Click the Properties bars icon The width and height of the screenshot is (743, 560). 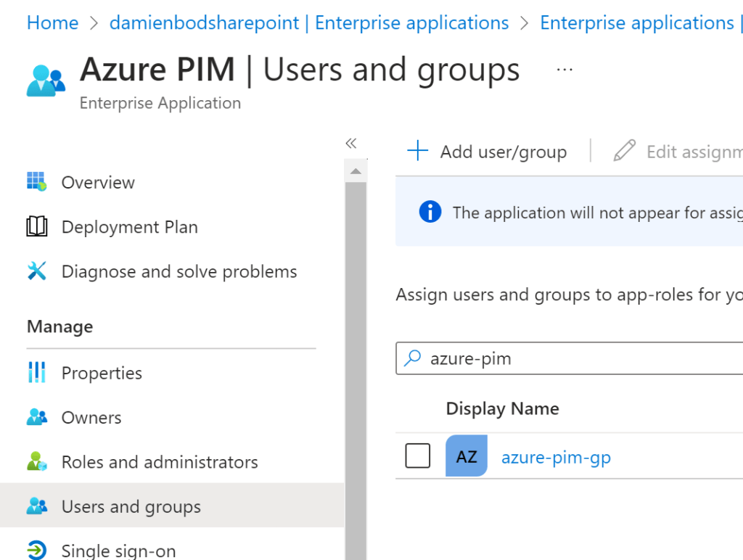(36, 373)
